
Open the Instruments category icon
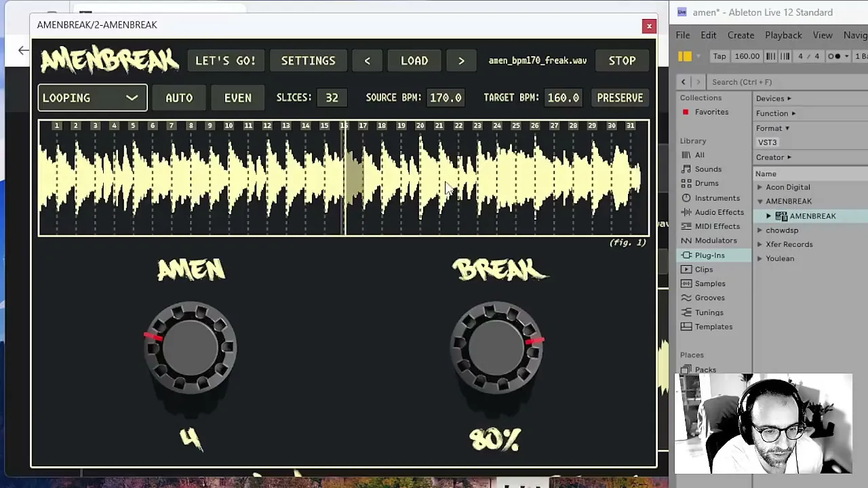coord(686,198)
